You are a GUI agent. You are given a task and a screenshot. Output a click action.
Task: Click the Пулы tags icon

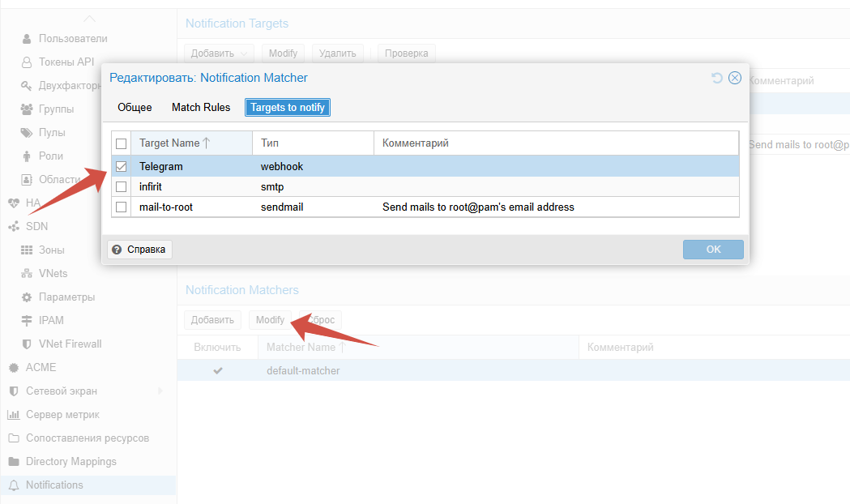(27, 133)
